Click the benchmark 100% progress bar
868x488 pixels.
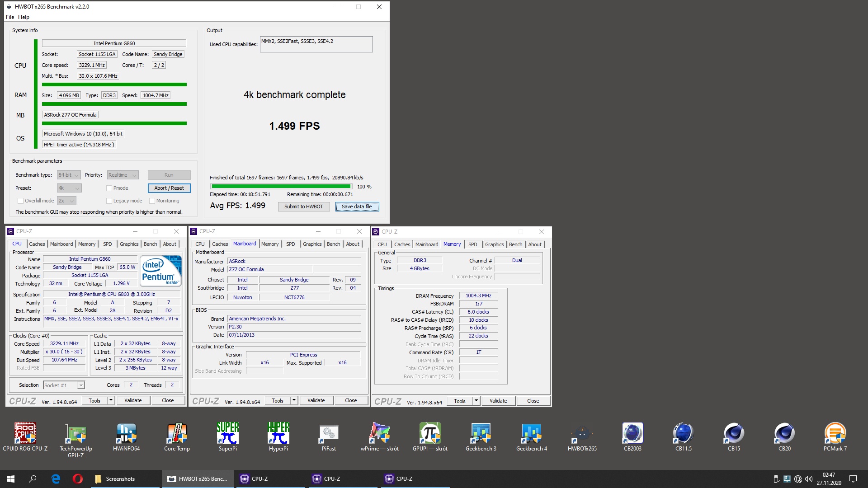tap(281, 186)
